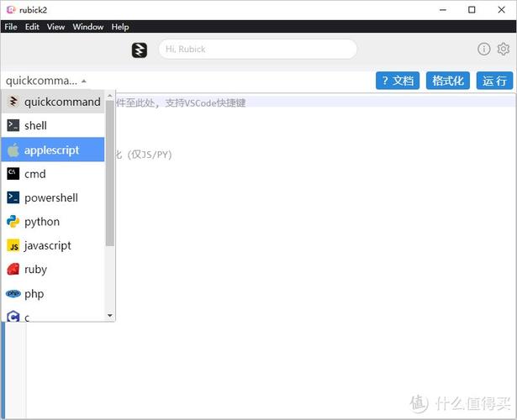Select php from language list
The width and height of the screenshot is (517, 420).
click(x=53, y=293)
